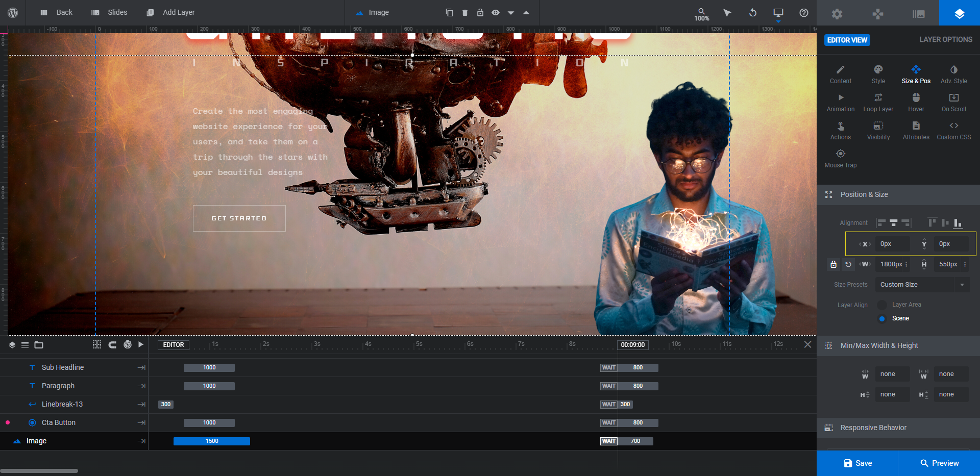Click the X position input field
Viewport: 980px width, 476px height.
click(x=893, y=244)
